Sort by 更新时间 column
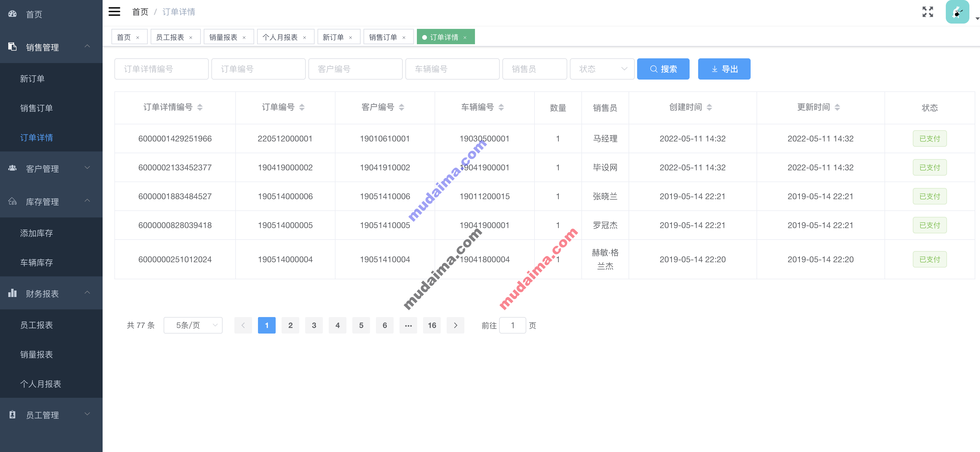 837,108
